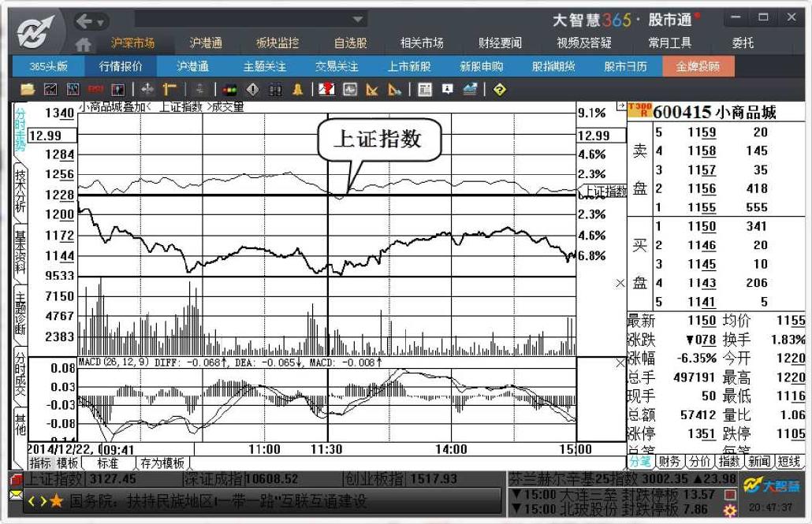
Task: Open the 财经要闻 menu
Action: [x=501, y=43]
